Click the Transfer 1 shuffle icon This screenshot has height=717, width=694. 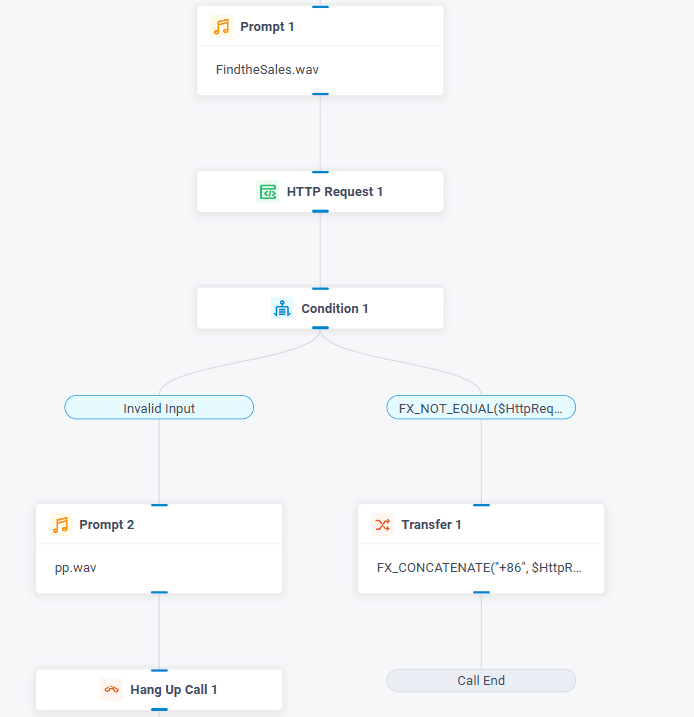click(383, 524)
